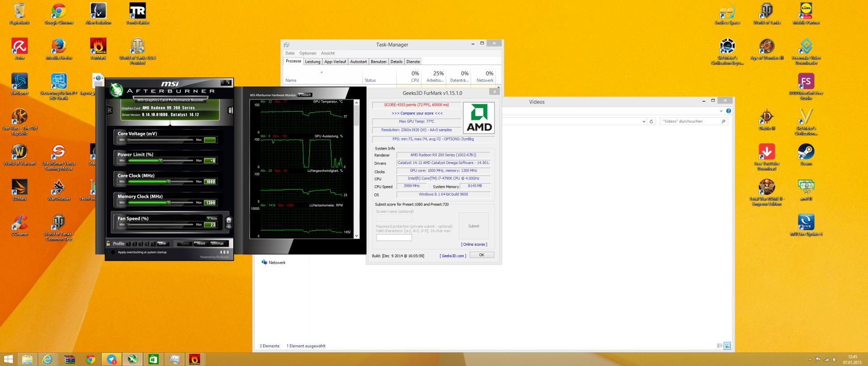
Task: Open the Avira desktop icon
Action: (19, 49)
